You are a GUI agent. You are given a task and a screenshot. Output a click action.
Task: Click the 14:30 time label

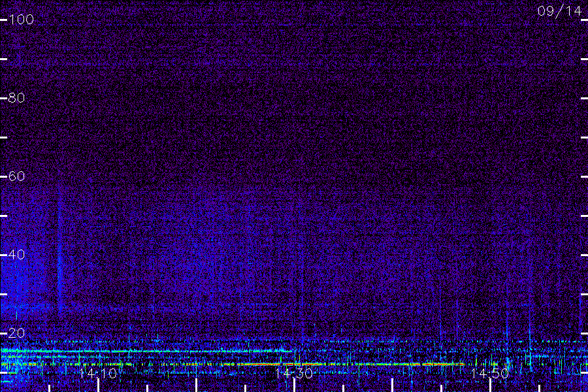pos(294,373)
